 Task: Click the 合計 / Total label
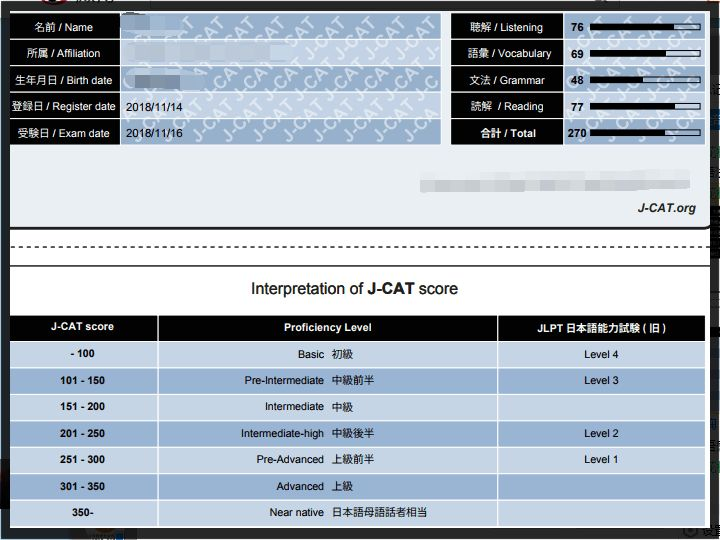pyautogui.click(x=506, y=133)
